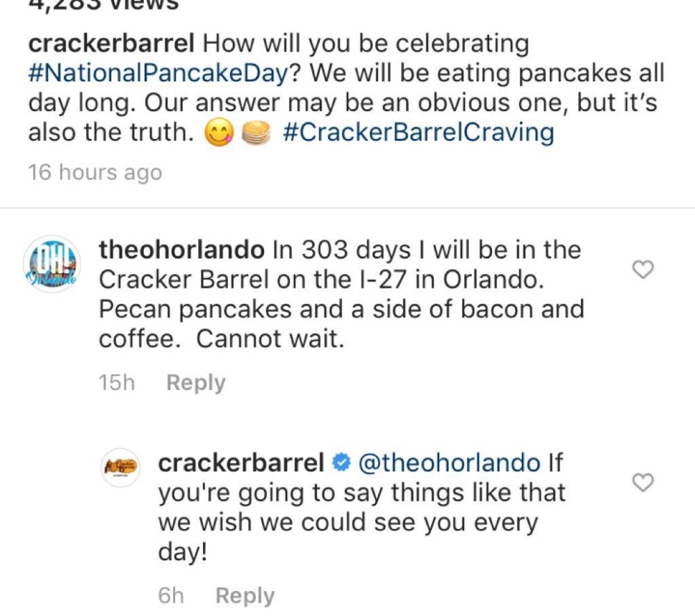The width and height of the screenshot is (695, 616).
Task: Open theohorlando username in the comment
Action: point(182,250)
